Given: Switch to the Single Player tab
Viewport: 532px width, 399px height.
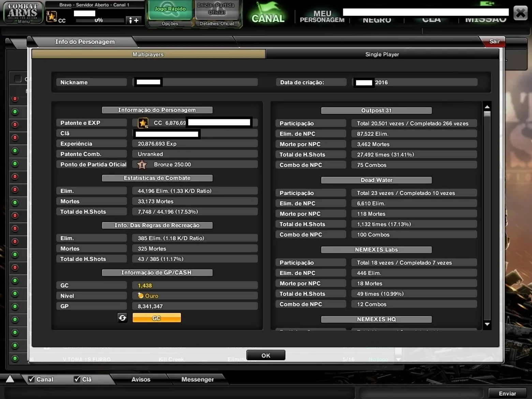Looking at the screenshot, I should 382,54.
